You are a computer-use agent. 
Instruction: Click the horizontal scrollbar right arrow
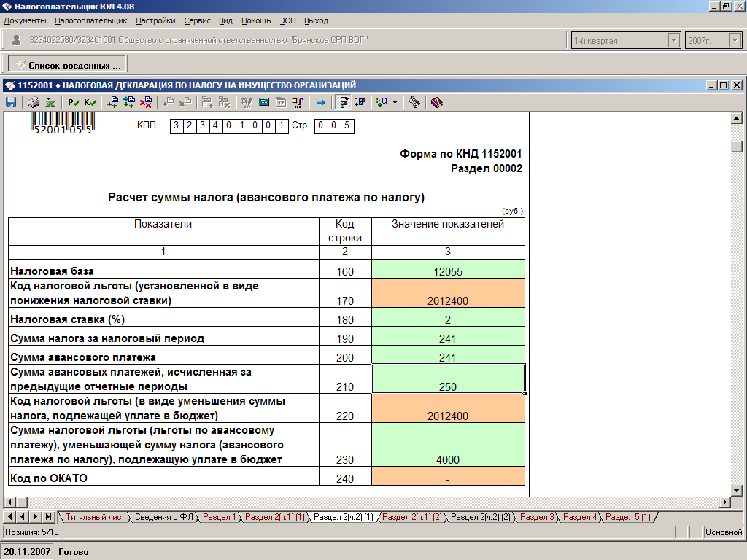(x=725, y=502)
